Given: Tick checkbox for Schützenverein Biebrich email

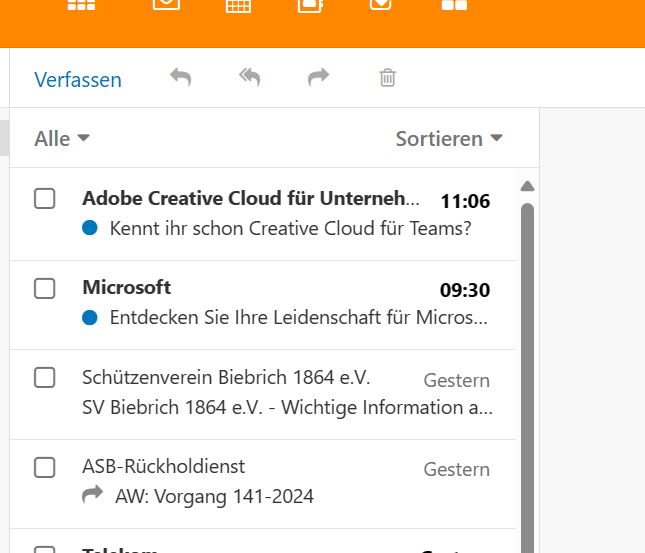Looking at the screenshot, I should pyautogui.click(x=44, y=377).
